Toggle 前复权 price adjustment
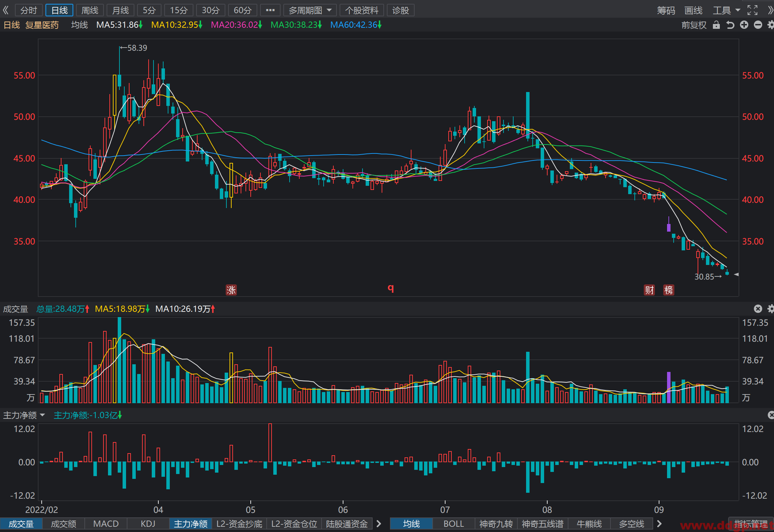The image size is (774, 532). [694, 25]
